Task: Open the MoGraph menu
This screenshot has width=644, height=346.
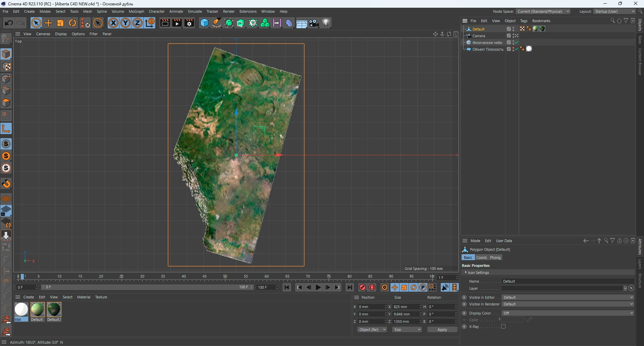Action: (137, 11)
